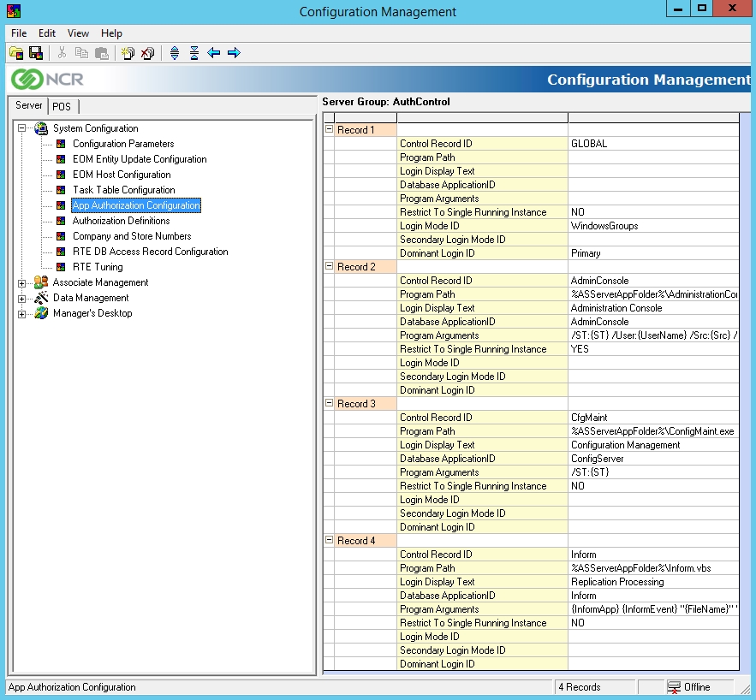Click the Offline status icon in status bar
The width and height of the screenshot is (756, 700).
pyautogui.click(x=674, y=687)
